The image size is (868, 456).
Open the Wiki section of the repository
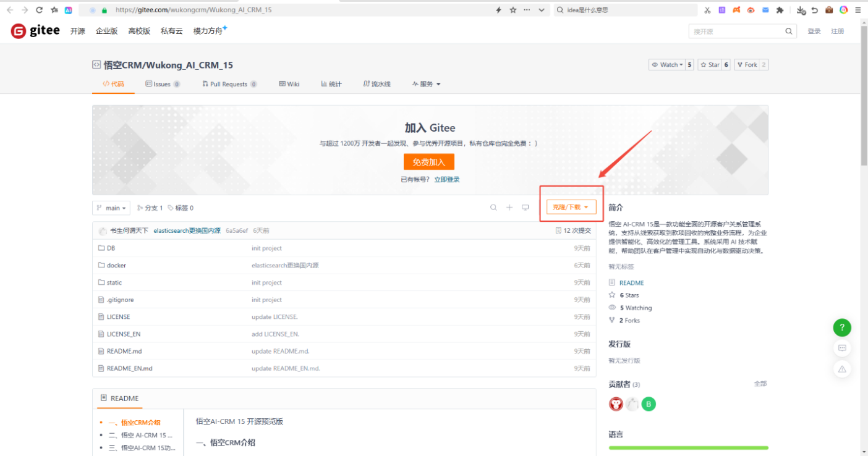(289, 84)
